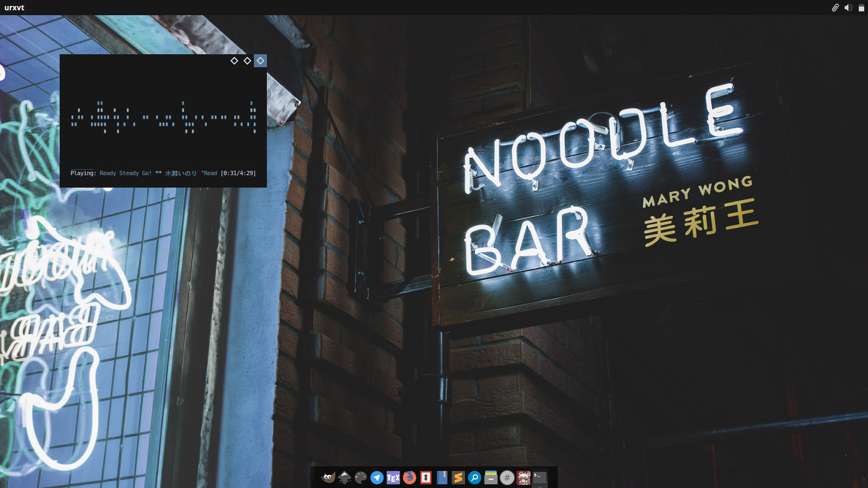This screenshot has width=868, height=488.
Task: Open the file drawer manager icon
Action: pyautogui.click(x=491, y=477)
